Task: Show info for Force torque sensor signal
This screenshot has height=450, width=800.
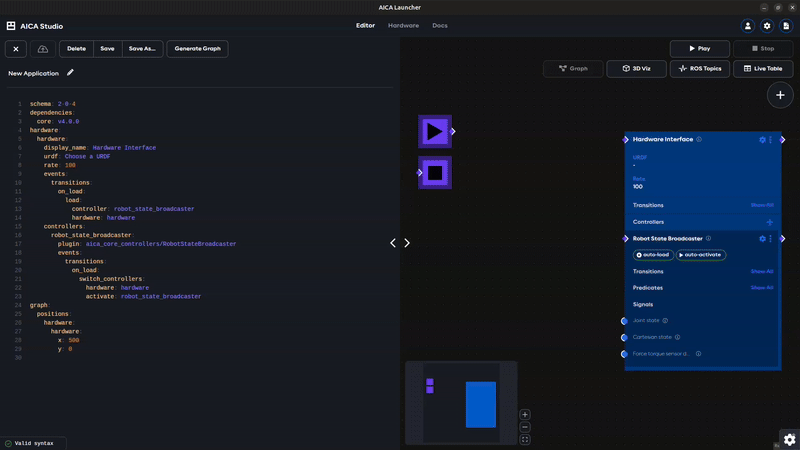Action: (698, 354)
